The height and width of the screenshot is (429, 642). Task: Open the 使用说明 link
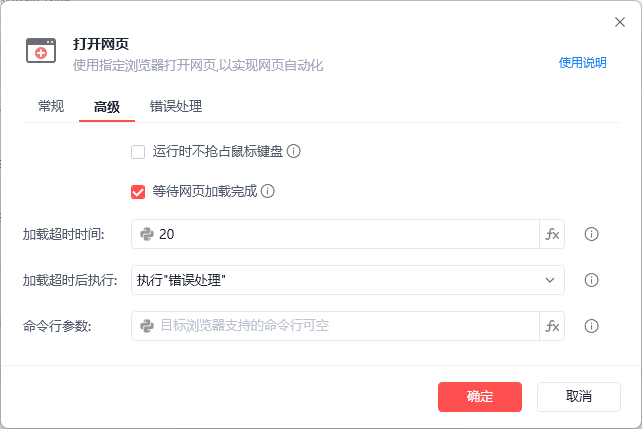click(582, 62)
